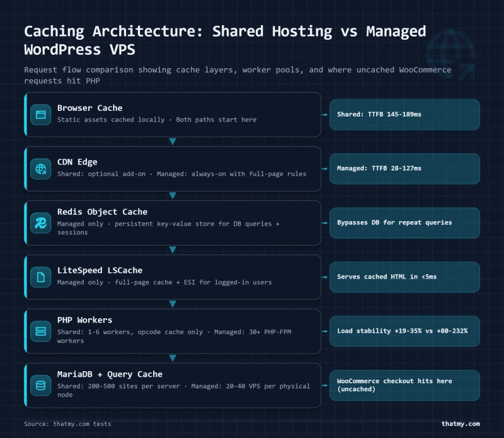This screenshot has height=438, width=504.
Task: Click 'Serves cached HTML in <5ms' callout
Action: (x=404, y=277)
